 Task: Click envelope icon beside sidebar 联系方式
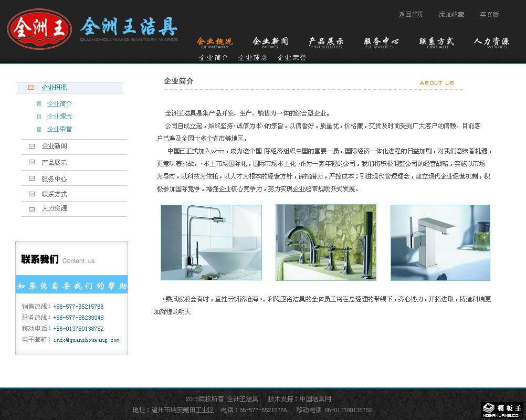pos(32,194)
